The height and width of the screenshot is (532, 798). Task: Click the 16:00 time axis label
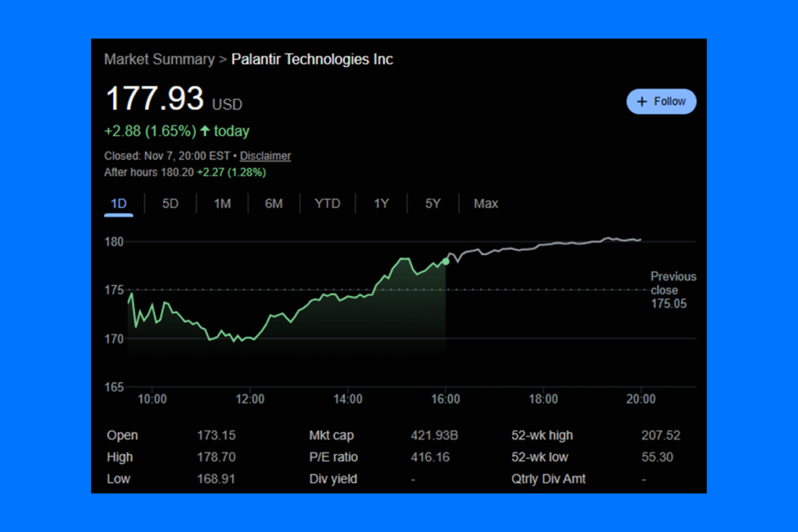coord(446,399)
